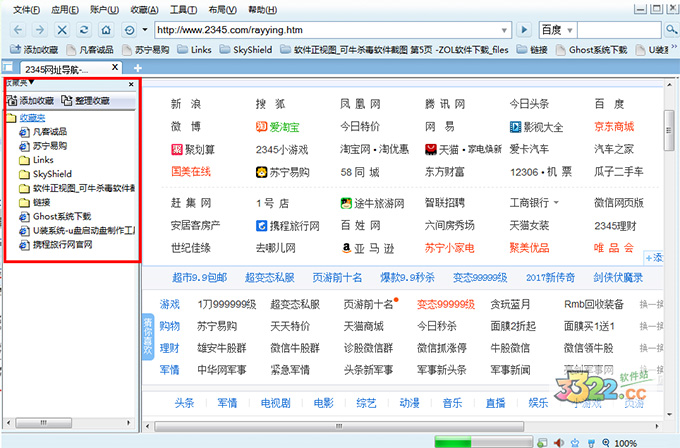Open the 工具(T) menu
This screenshot has width=680, height=448.
[183, 10]
